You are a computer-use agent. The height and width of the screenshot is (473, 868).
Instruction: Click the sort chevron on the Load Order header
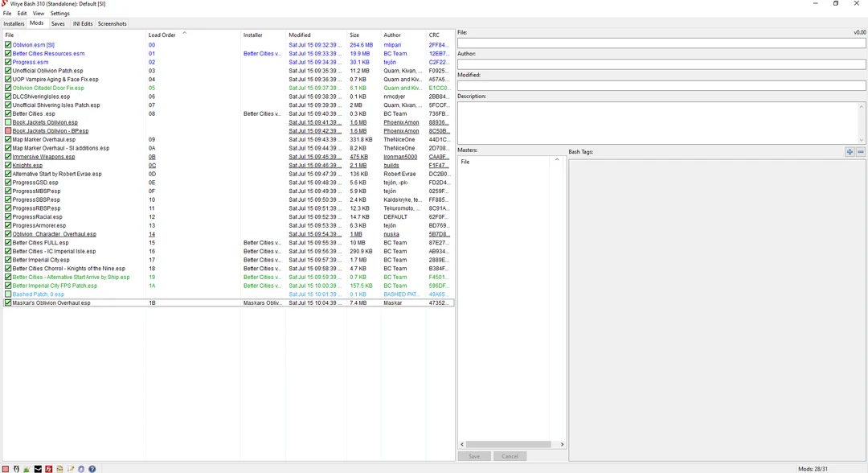(x=184, y=34)
